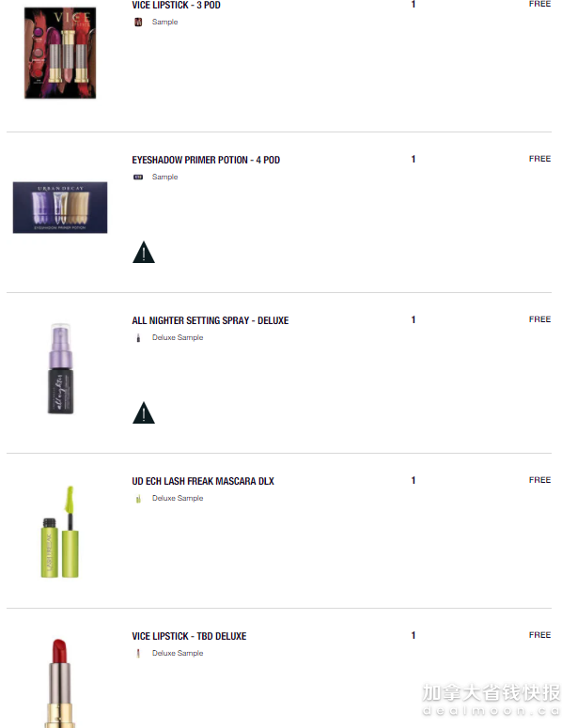Viewport: 562px width, 728px height.
Task: Click the Vice Lipstick TBD deluxe icon
Action: [x=138, y=653]
